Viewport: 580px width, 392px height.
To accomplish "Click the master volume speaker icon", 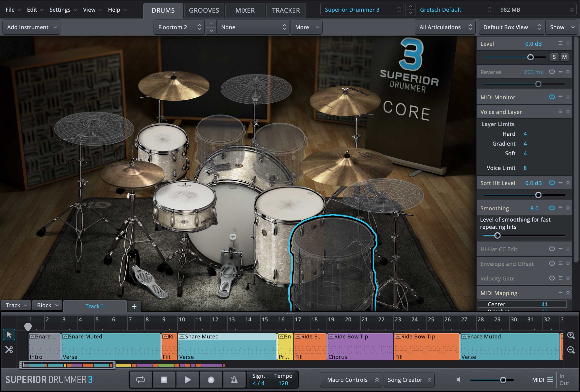I will pyautogui.click(x=458, y=380).
